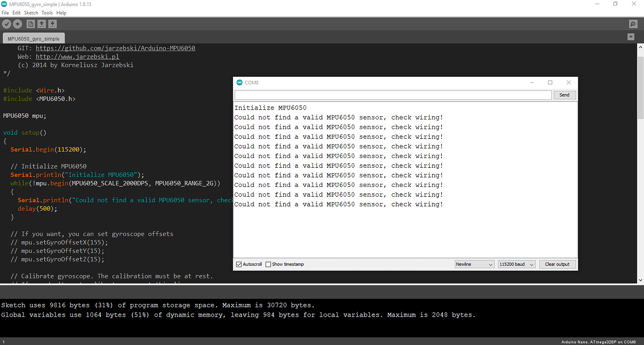This screenshot has height=345, width=644.
Task: Disable Autoscroll in the serial monitor
Action: pos(238,264)
